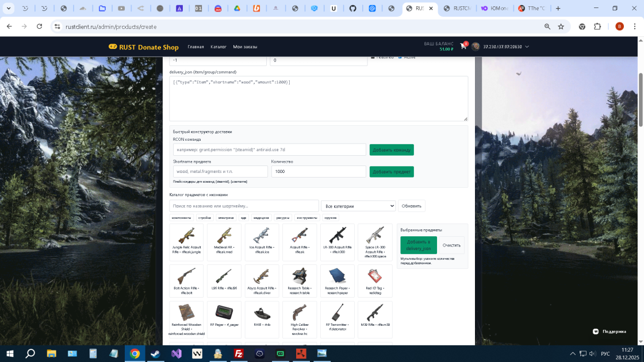Open the tab search dropdown arrow
The width and height of the screenshot is (644, 362).
coord(9,8)
